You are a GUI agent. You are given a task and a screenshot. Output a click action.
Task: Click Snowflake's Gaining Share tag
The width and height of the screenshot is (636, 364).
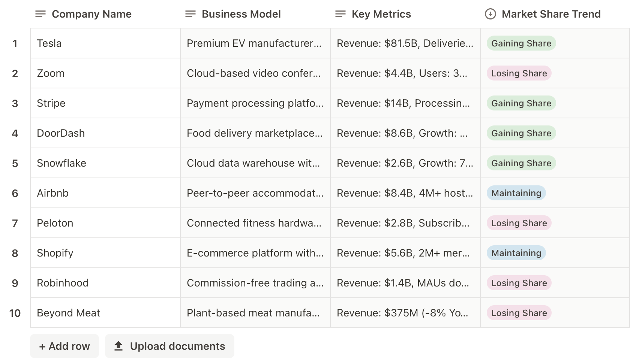point(521,163)
